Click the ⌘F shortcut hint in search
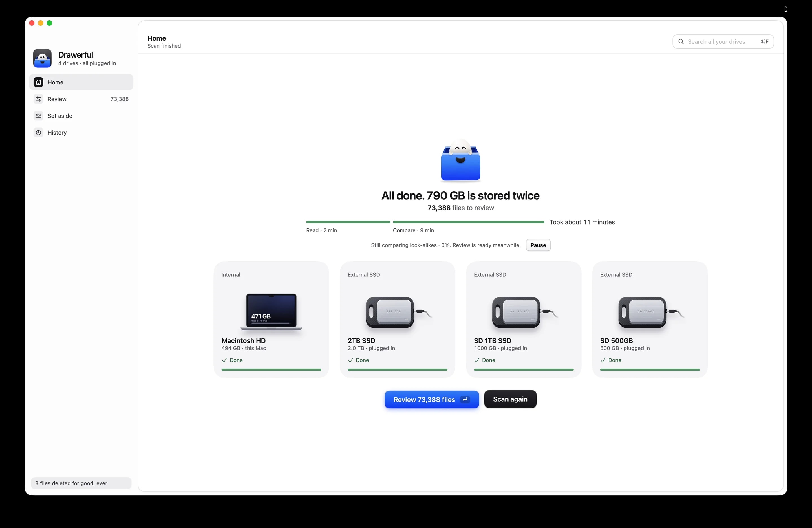Screen dimensions: 812x528 coord(764,42)
